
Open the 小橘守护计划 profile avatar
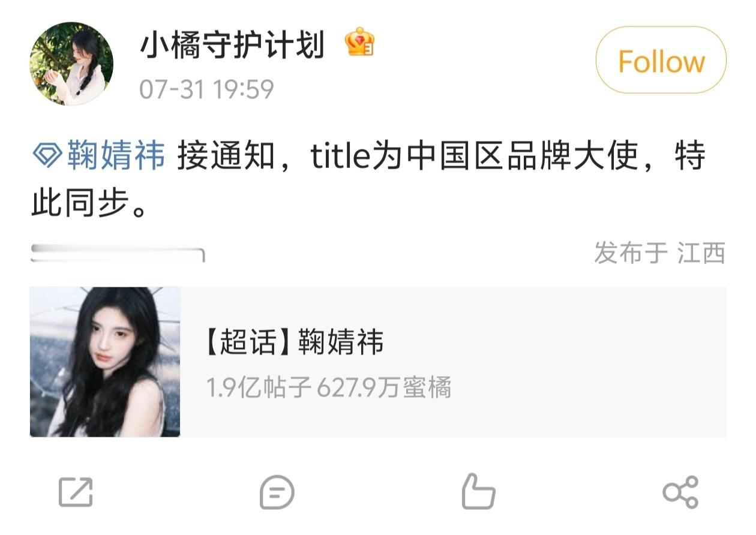71,64
